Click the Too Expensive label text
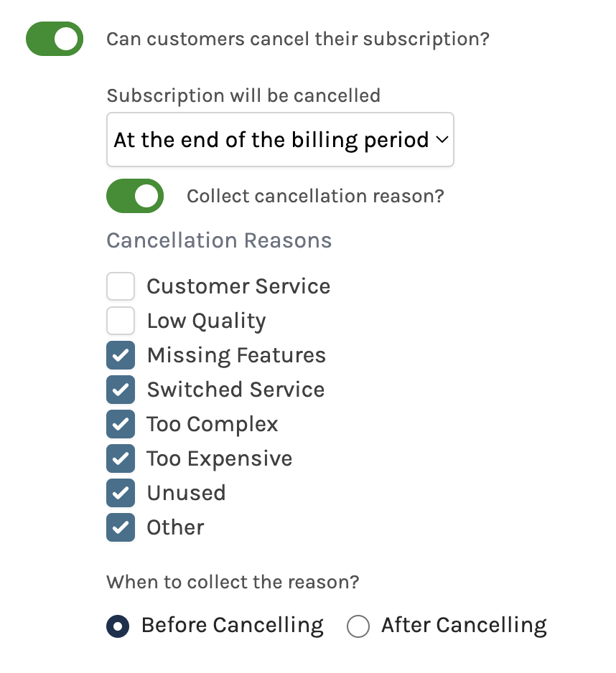Screen dimensions: 616x673 pyautogui.click(x=220, y=458)
